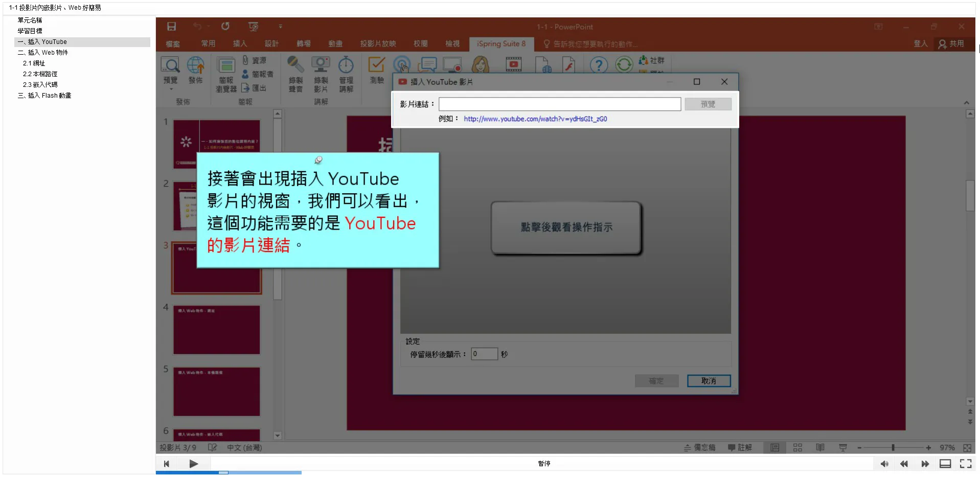Open the 投影片放映 ribbon tab
This screenshot has width=980, height=477.
click(378, 44)
